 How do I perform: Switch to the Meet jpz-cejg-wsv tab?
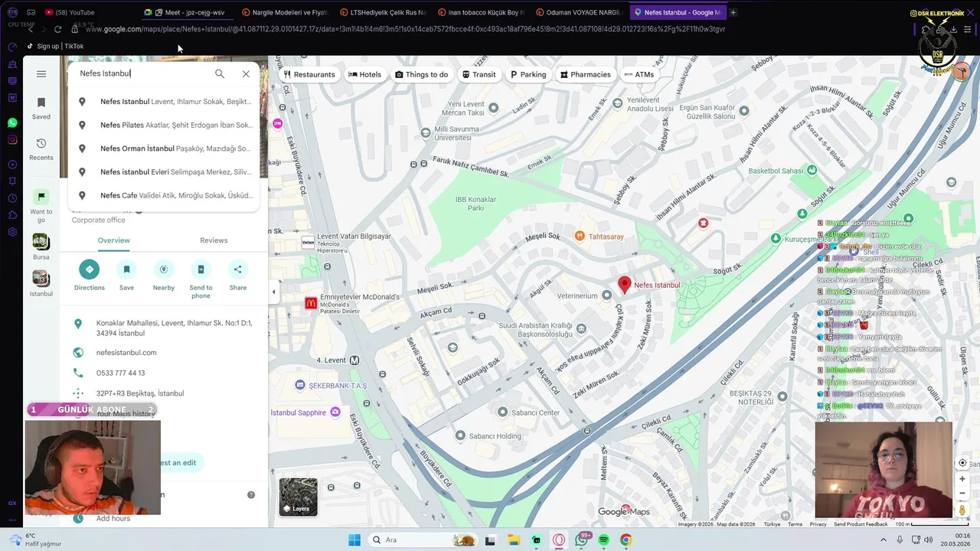coord(189,12)
